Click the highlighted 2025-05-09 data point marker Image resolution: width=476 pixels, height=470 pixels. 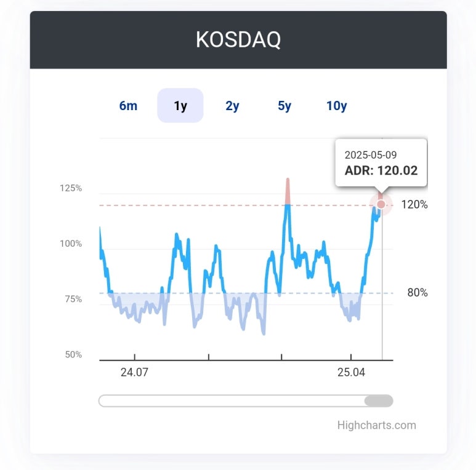[x=381, y=204]
